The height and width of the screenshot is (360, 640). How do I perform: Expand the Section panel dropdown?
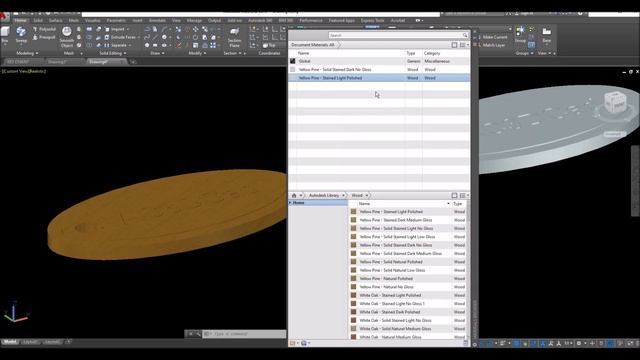pos(233,53)
